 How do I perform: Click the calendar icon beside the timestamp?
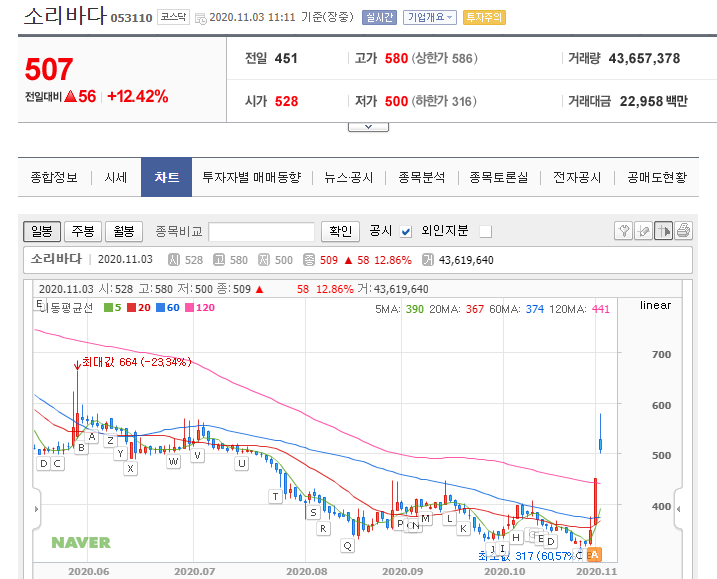click(200, 18)
